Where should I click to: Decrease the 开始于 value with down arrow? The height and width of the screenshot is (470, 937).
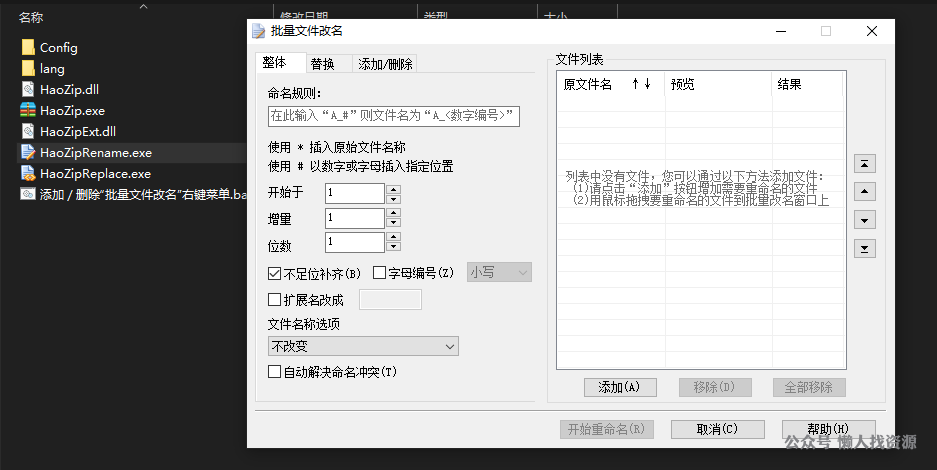[393, 199]
